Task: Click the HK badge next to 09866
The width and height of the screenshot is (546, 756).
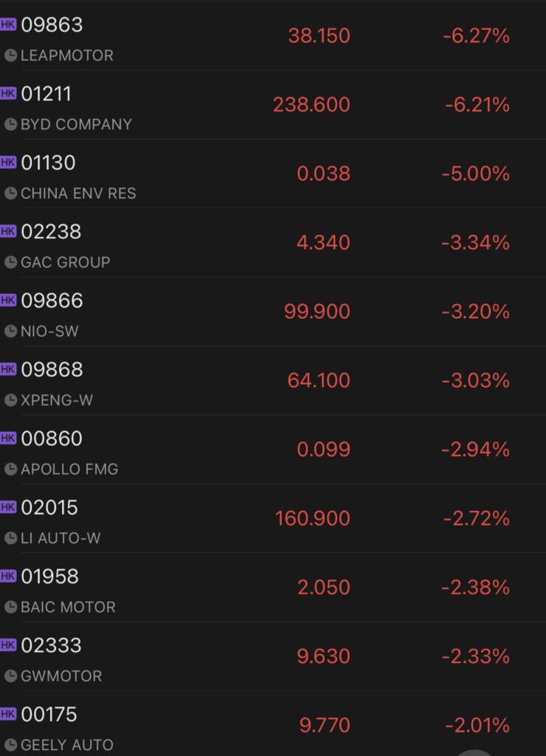Action: coord(8,300)
